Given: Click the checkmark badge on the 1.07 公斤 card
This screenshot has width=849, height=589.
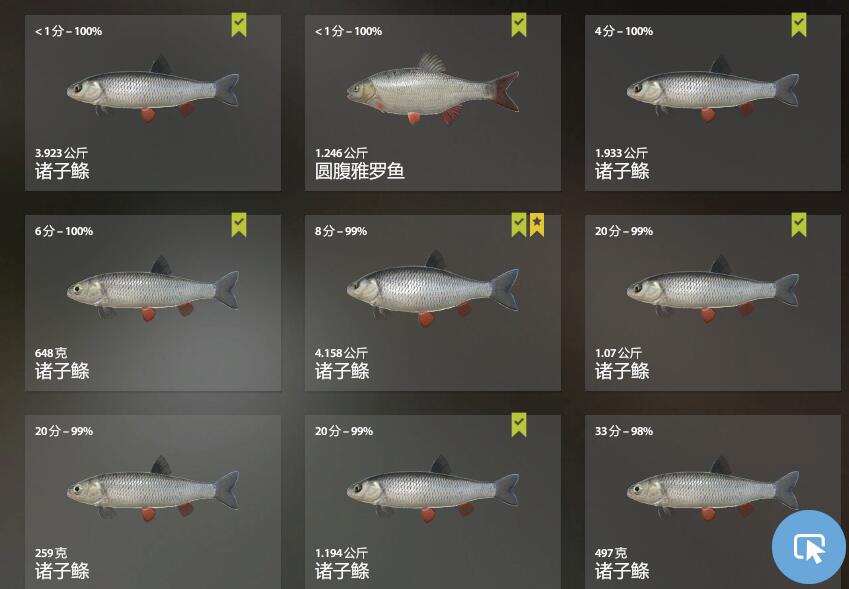Looking at the screenshot, I should tap(799, 225).
